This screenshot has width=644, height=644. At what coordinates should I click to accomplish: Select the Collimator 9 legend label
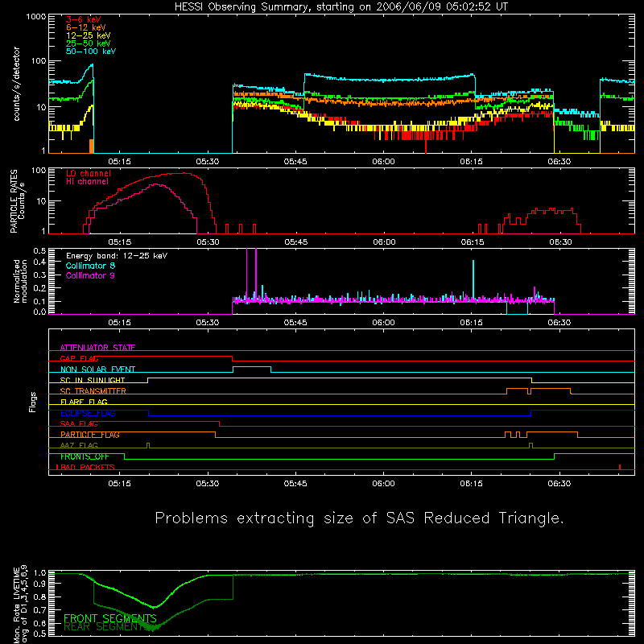point(90,275)
